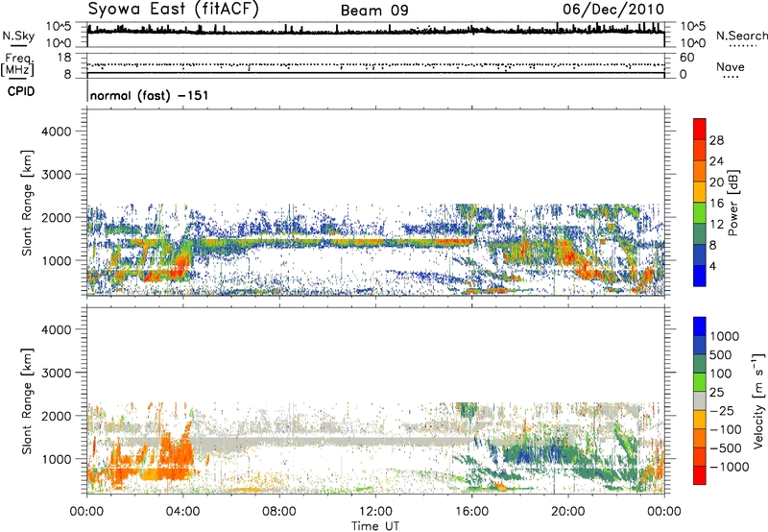Click 'normal (fast) -151' text

(149, 95)
